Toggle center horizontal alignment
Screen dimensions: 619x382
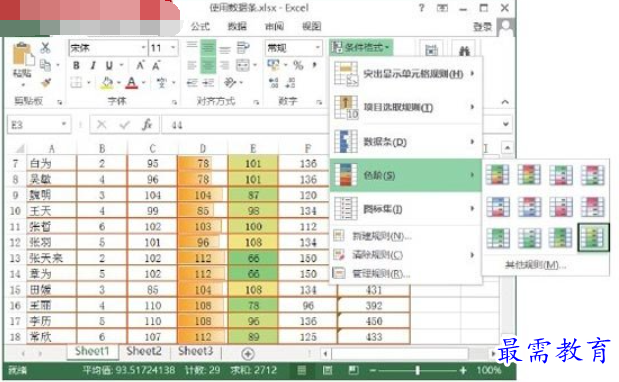(208, 65)
